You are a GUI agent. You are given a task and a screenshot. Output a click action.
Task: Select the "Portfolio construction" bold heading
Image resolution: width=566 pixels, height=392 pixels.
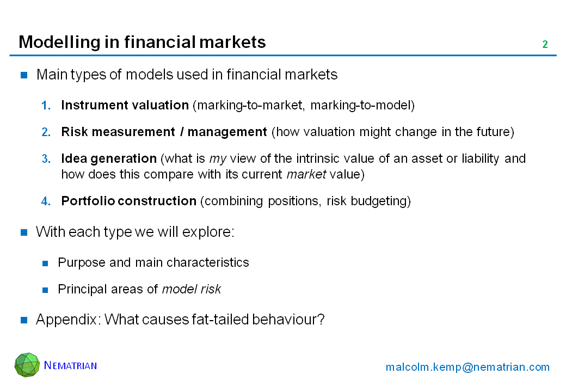(x=128, y=201)
